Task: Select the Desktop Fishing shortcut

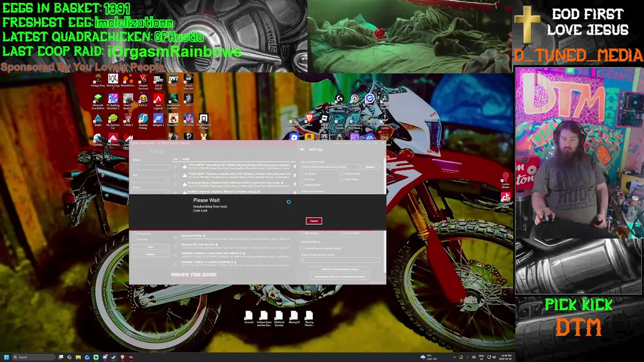Action: coord(143,120)
